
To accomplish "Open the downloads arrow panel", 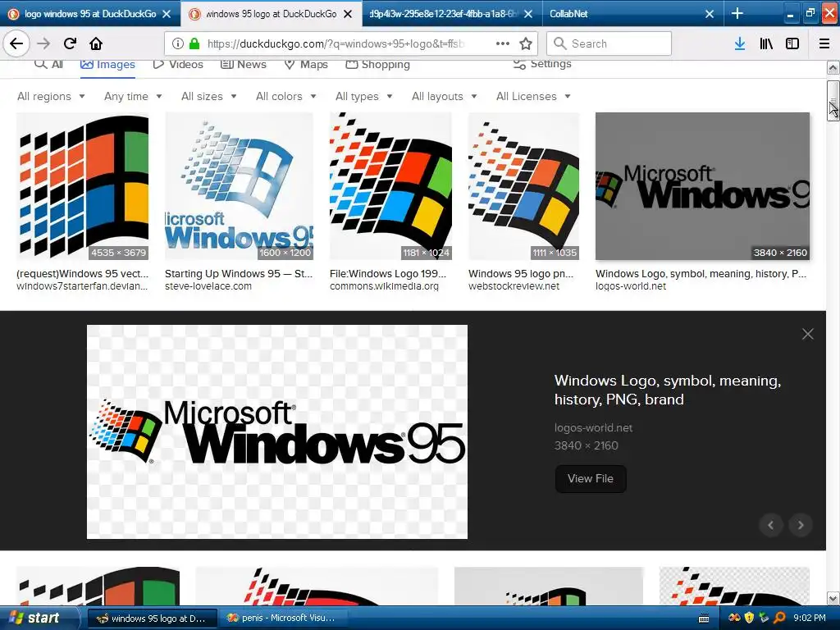I will [740, 44].
